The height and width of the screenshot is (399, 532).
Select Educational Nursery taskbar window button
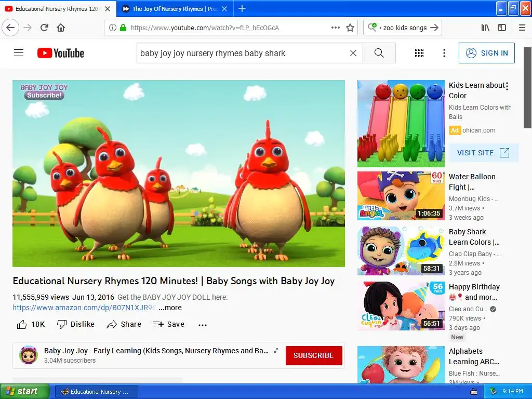click(96, 392)
